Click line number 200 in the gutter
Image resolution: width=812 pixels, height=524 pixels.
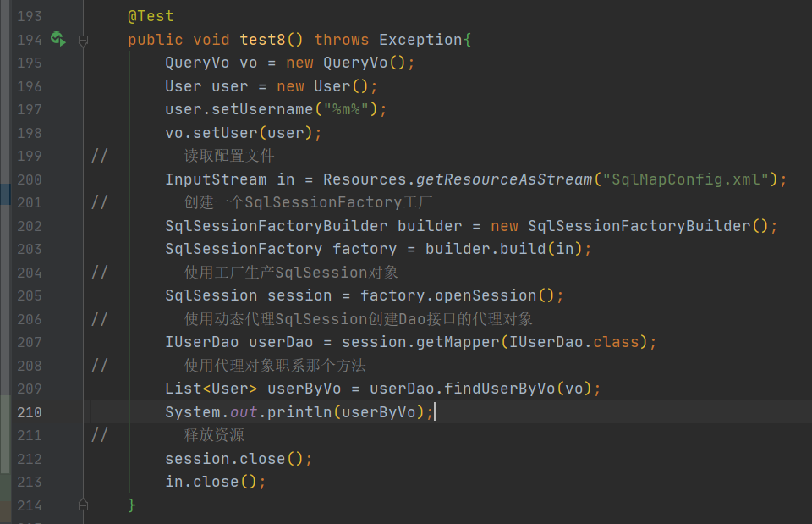[30, 179]
